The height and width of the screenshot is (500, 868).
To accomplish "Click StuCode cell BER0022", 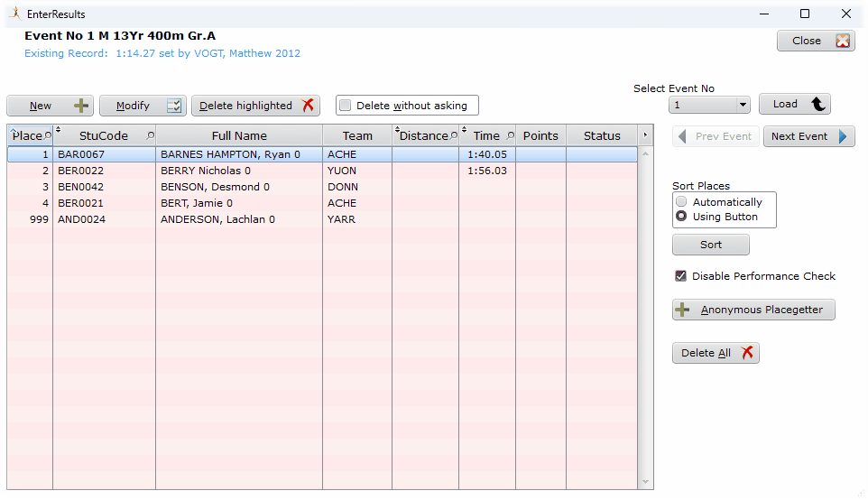I will click(x=104, y=171).
